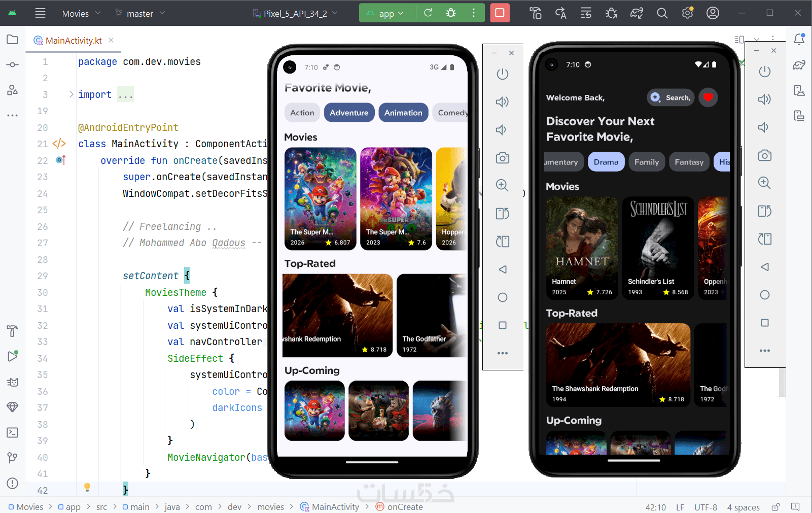Open the 4 spaces indent setting
Screen dimensions: 812x513
(x=743, y=507)
